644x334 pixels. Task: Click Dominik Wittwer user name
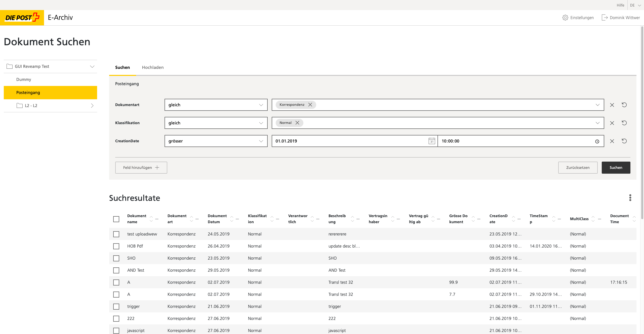625,18
